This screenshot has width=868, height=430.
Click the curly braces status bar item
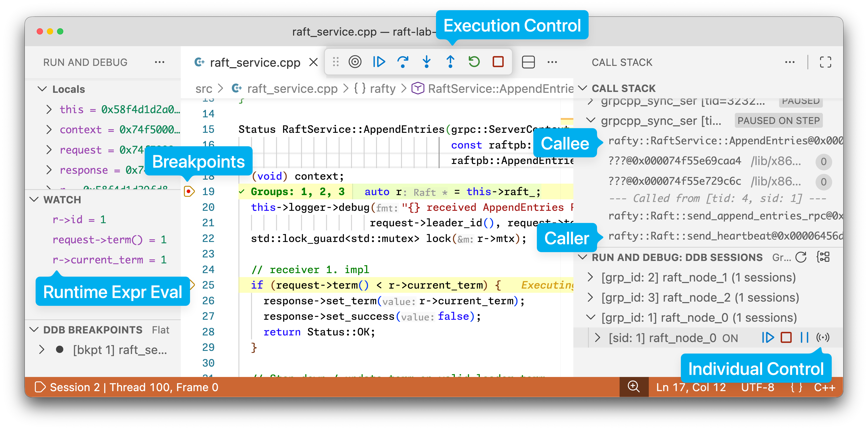point(796,387)
